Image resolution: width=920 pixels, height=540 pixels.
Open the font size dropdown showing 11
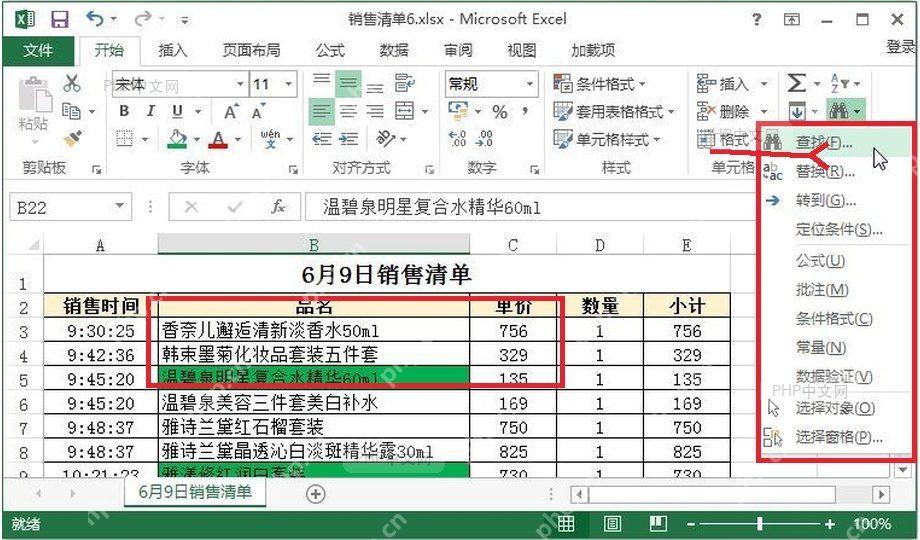[x=289, y=84]
